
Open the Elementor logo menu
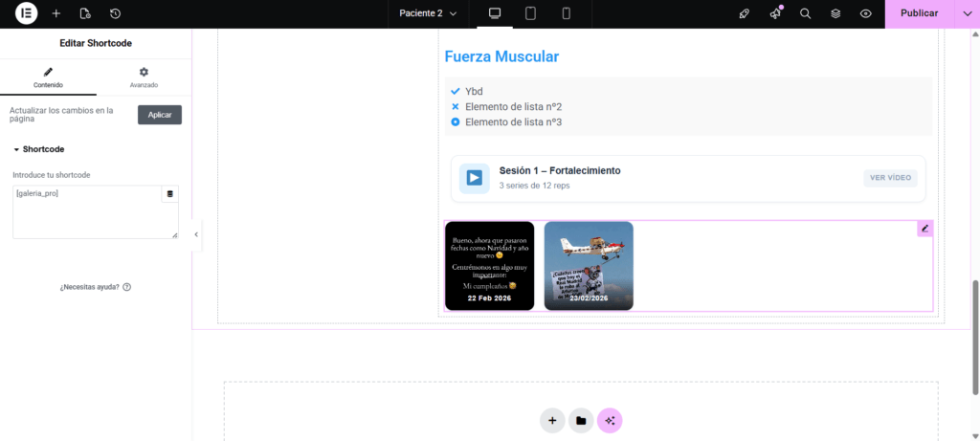coord(26,13)
